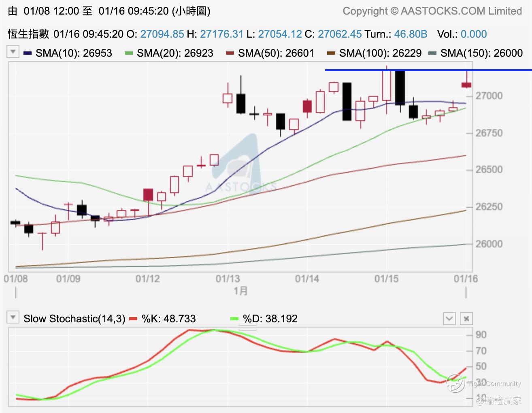Select the SMA(150): 26000 legend text

coord(482,53)
